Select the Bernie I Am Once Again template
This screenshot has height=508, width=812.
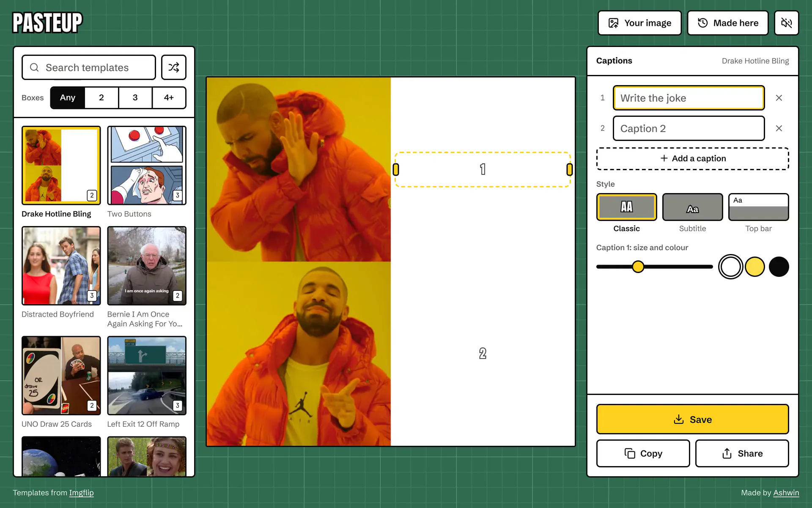(147, 266)
